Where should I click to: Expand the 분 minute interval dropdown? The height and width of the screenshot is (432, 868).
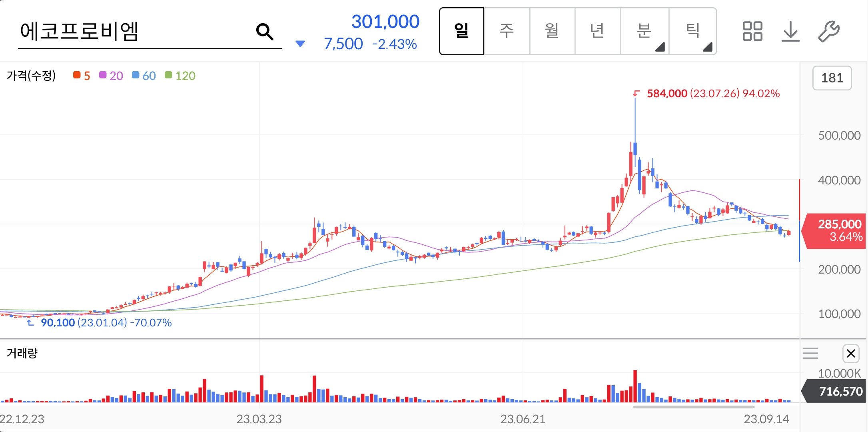click(660, 47)
